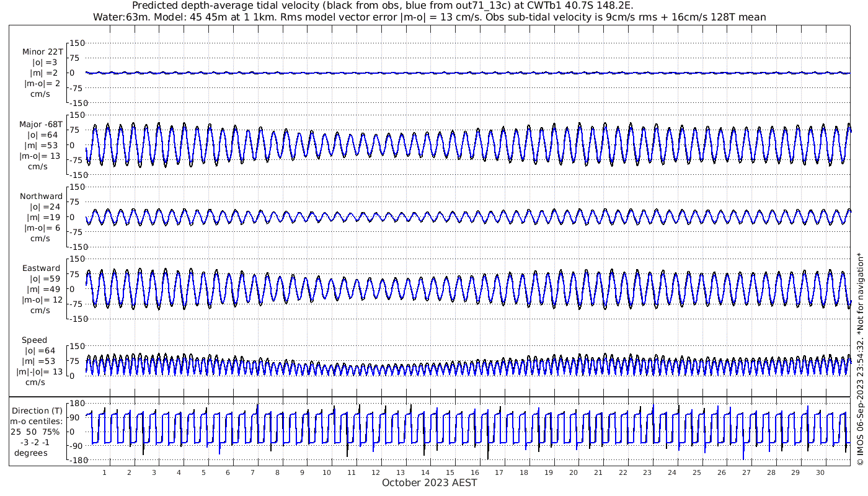Image resolution: width=868 pixels, height=496 pixels.
Task: Click date tick '14' on October axis
Action: coord(426,472)
